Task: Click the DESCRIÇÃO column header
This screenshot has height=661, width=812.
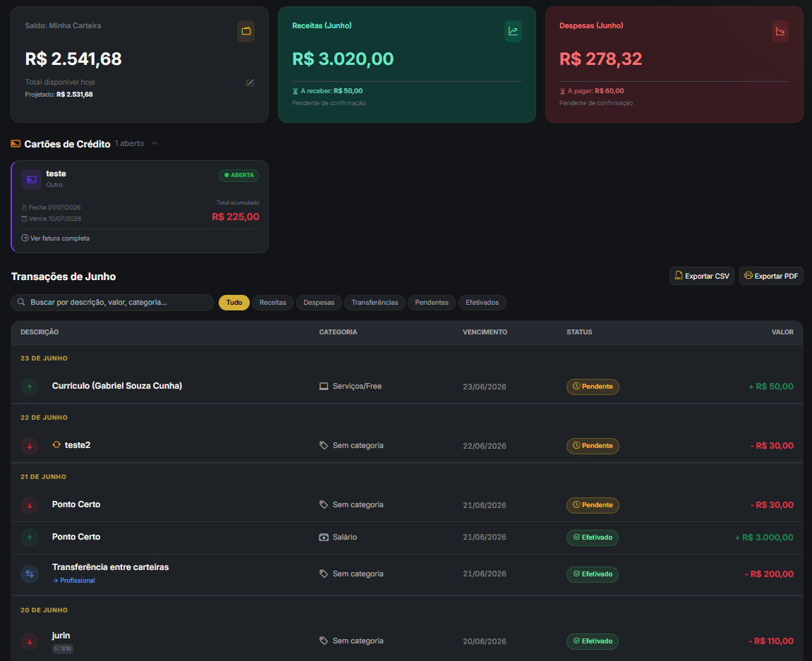Action: click(40, 332)
